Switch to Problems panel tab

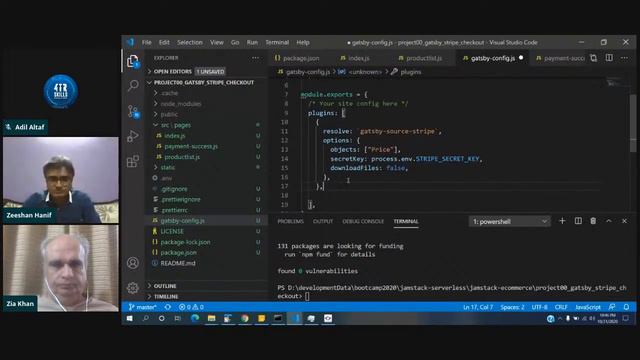[291, 221]
